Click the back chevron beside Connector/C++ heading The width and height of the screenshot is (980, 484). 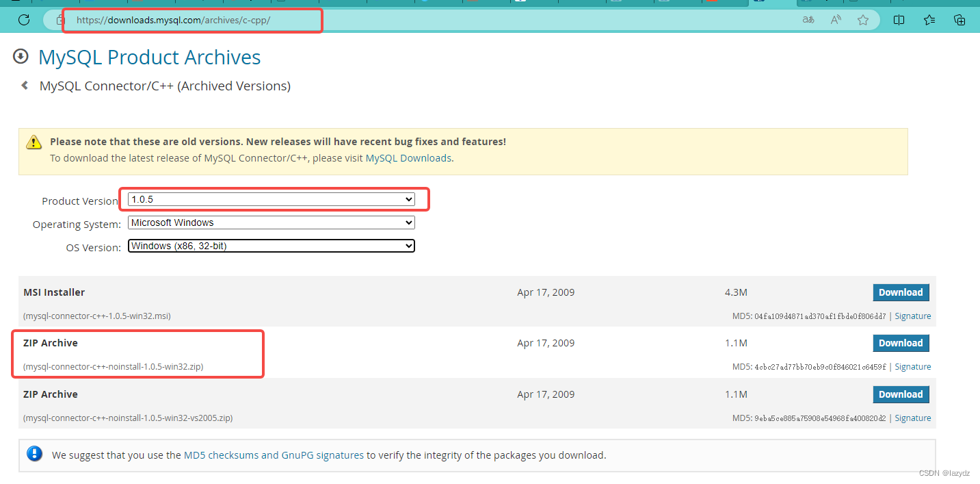pyautogui.click(x=25, y=86)
